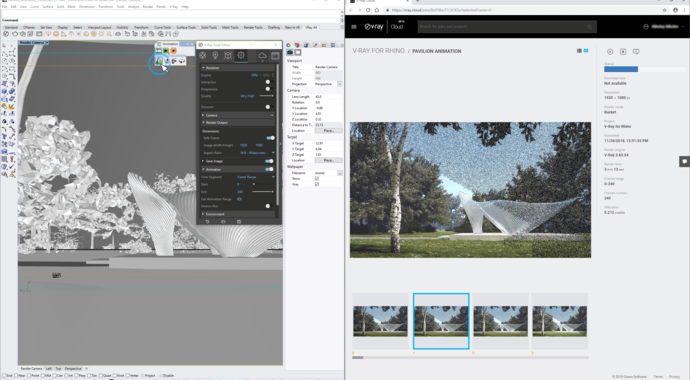This screenshot has height=380, width=690.
Task: Click the third job action icon beside download
Action: point(636,52)
